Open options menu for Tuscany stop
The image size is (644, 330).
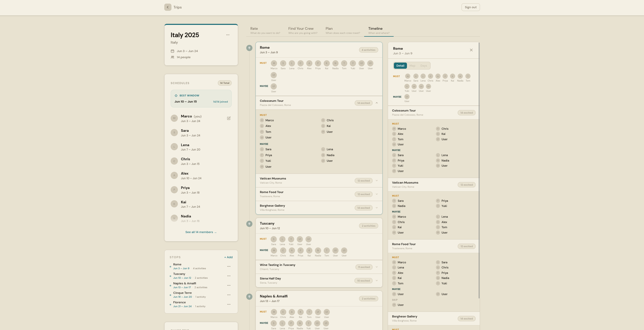click(229, 276)
